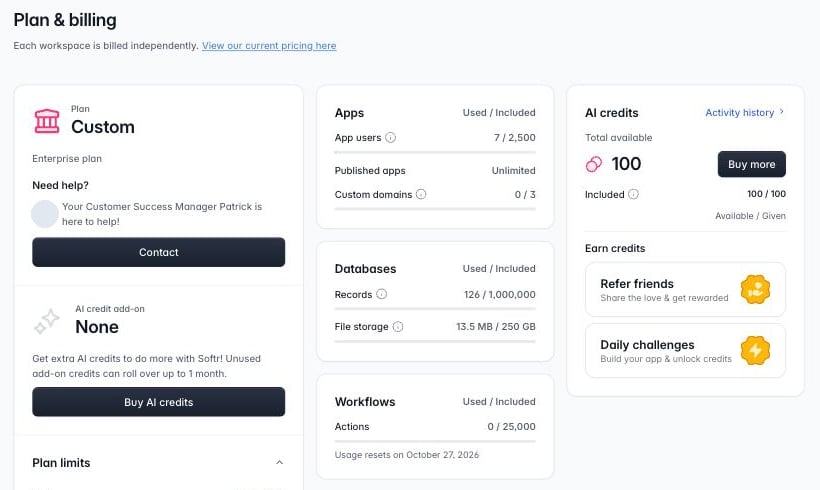Viewport: 820px width, 490px height.
Task: Click the 'Total available' label
Action: [x=619, y=138]
